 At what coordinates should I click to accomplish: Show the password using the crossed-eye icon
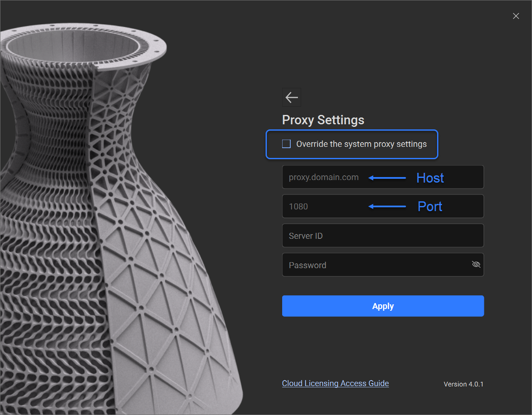point(476,265)
